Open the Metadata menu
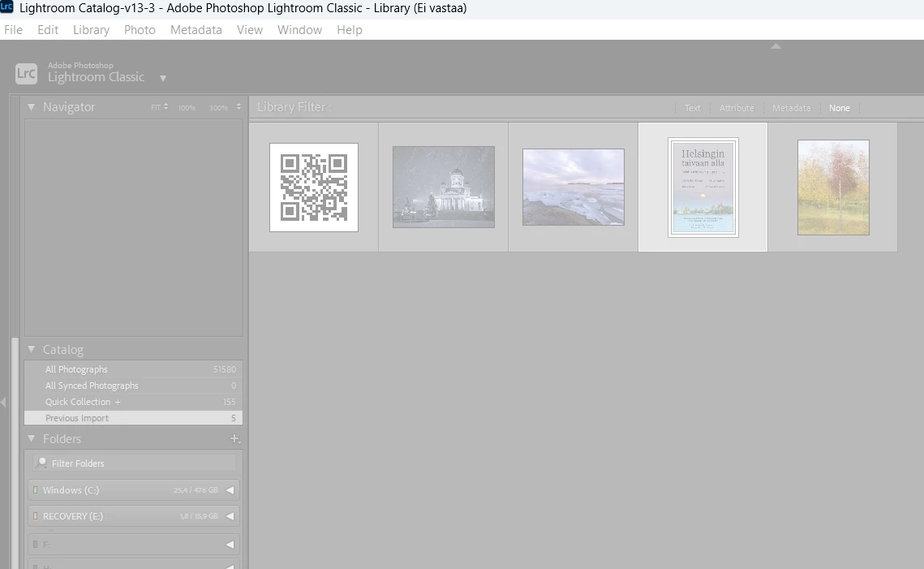Screen dimensions: 924x569 pyautogui.click(x=196, y=29)
